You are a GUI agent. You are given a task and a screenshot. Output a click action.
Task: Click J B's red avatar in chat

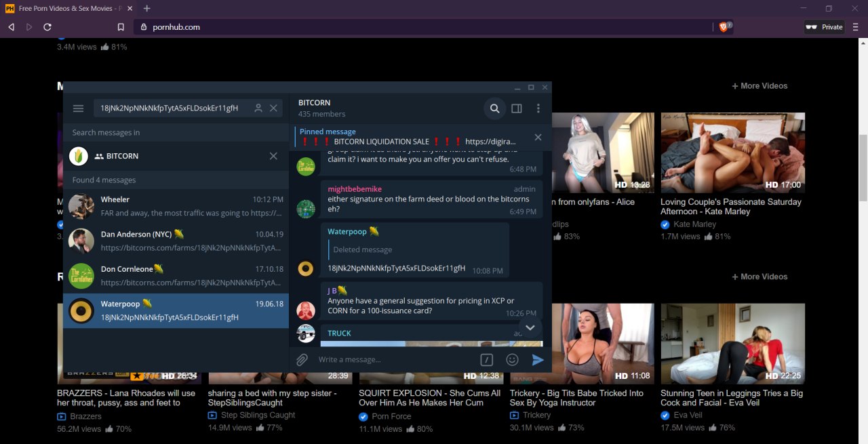(306, 310)
